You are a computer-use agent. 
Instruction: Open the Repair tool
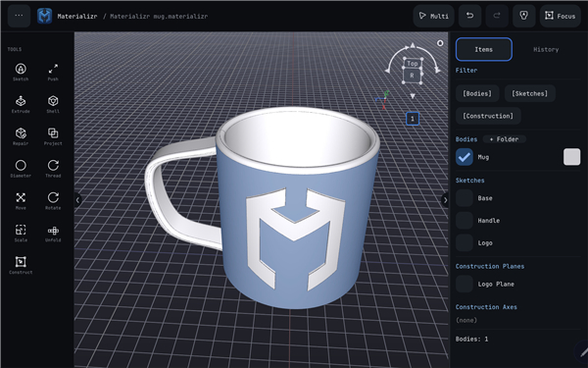[21, 136]
